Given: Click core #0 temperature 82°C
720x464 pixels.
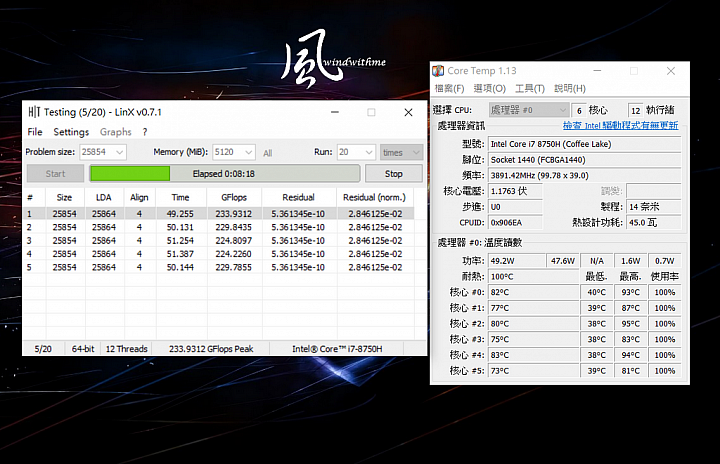Looking at the screenshot, I should pos(533,292).
